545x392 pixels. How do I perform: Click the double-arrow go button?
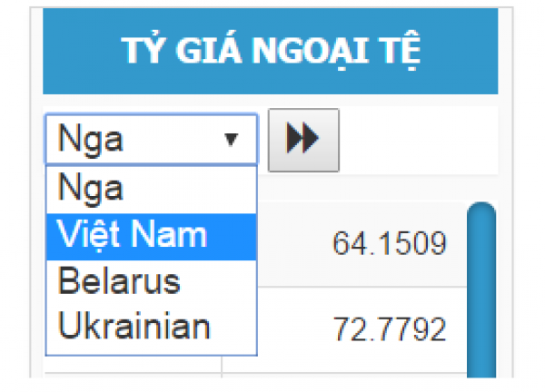click(303, 140)
